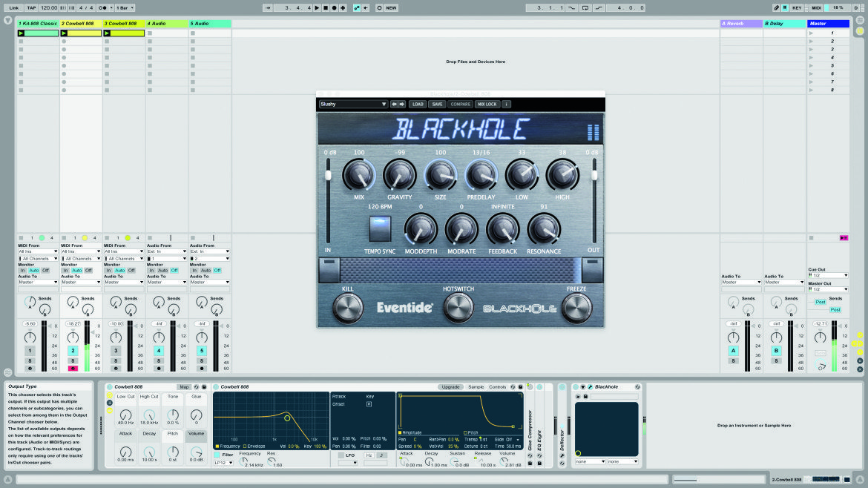
Task: Launch the clip in Kit-808 Classic track
Action: click(21, 33)
